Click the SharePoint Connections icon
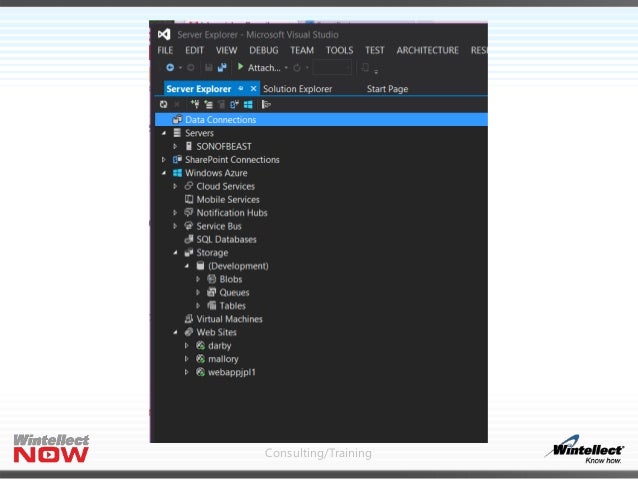 coord(177,160)
